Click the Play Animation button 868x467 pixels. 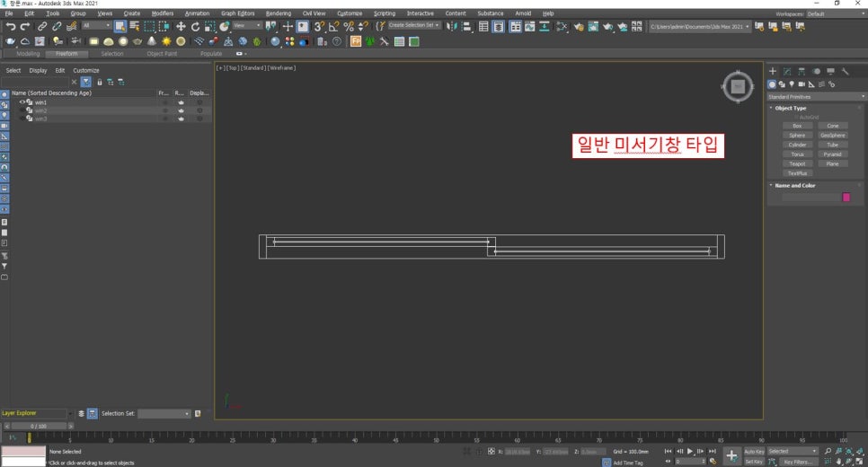tap(690, 452)
